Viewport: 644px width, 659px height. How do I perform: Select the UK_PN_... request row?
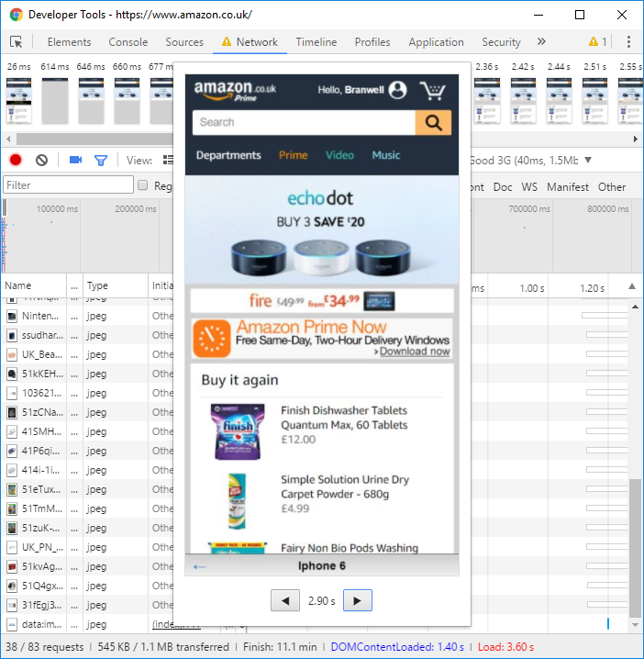87,547
